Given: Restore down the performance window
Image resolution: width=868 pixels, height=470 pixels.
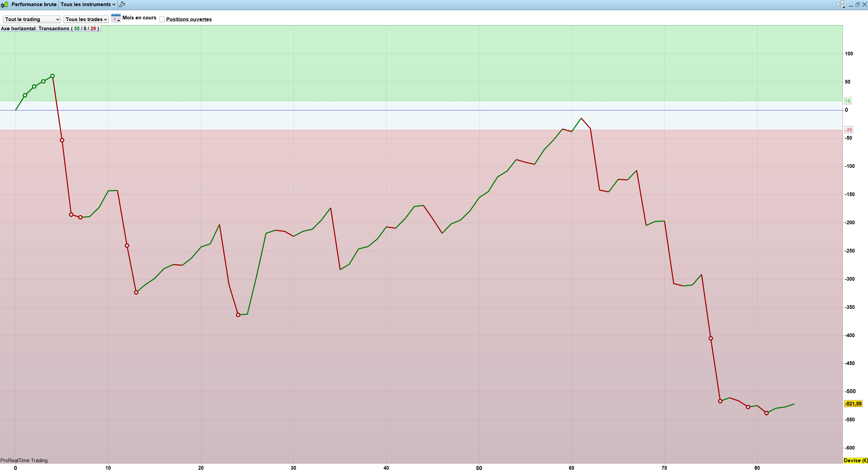Looking at the screenshot, I should pos(857,4).
